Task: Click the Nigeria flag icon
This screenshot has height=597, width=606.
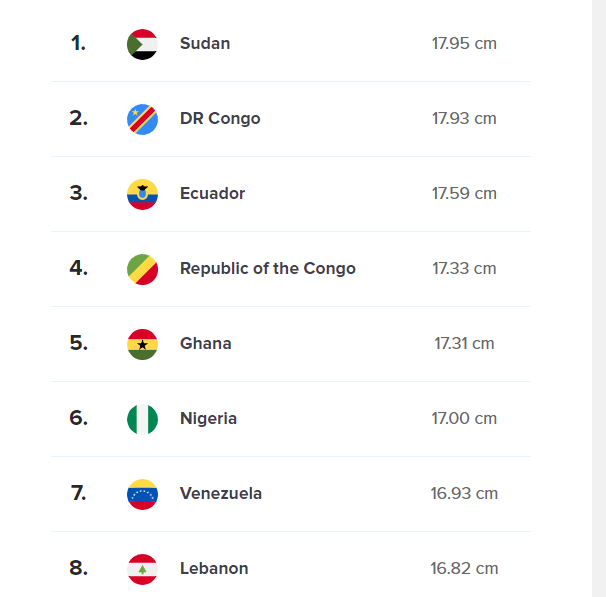Action: [x=142, y=419]
